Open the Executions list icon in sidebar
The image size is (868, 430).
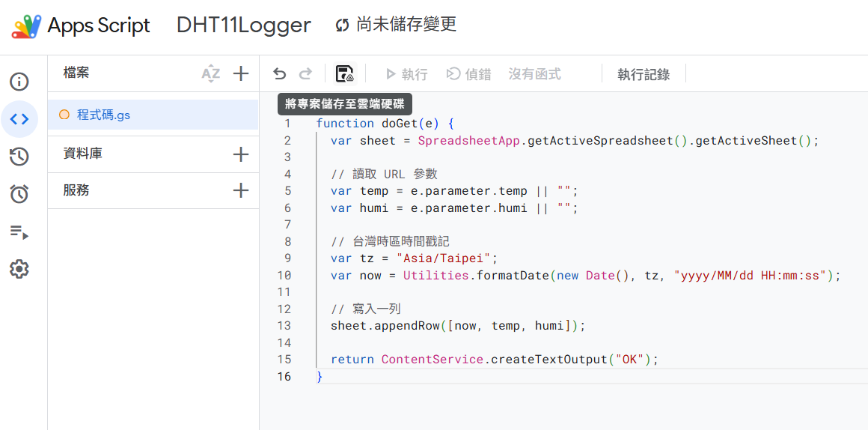click(19, 231)
